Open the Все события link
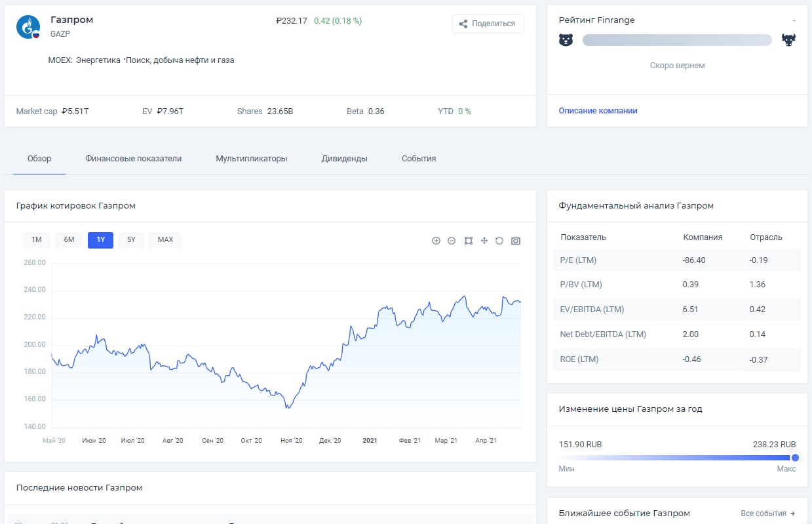Image resolution: width=812 pixels, height=524 pixels. (768, 514)
